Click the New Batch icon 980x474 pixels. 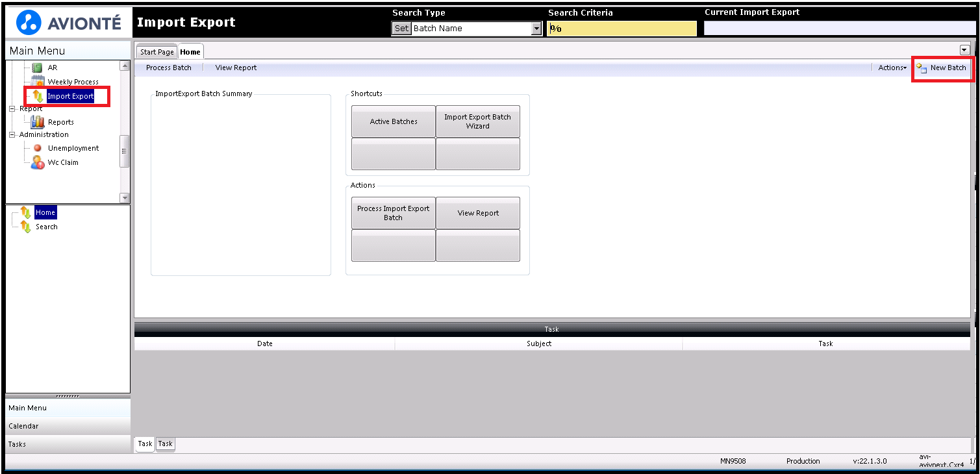click(x=922, y=68)
